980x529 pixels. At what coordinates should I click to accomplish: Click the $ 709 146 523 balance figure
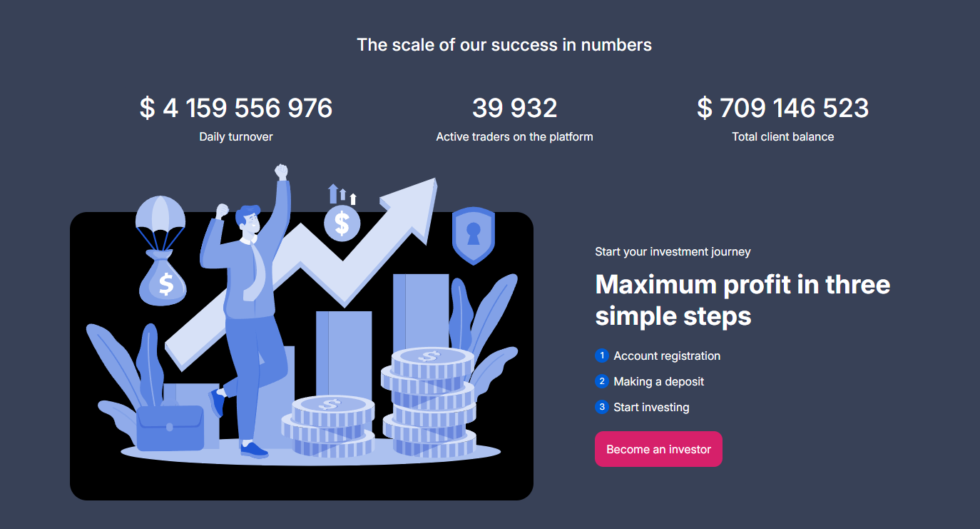point(782,108)
